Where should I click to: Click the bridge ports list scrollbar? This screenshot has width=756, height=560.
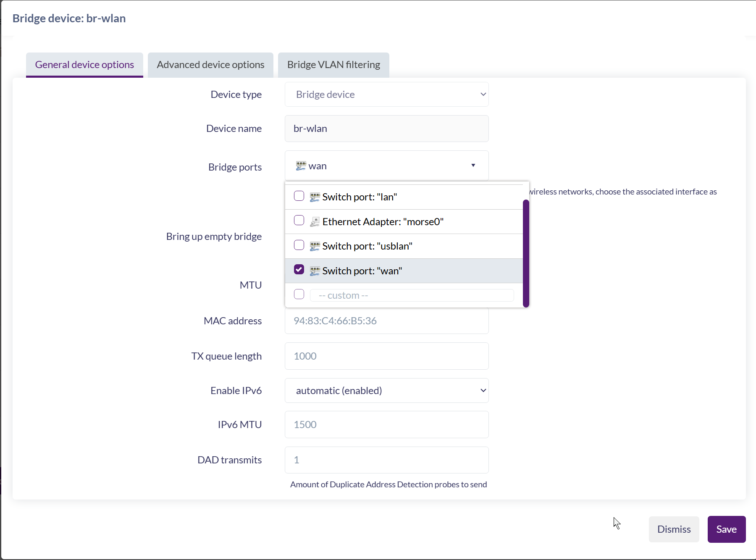(526, 253)
